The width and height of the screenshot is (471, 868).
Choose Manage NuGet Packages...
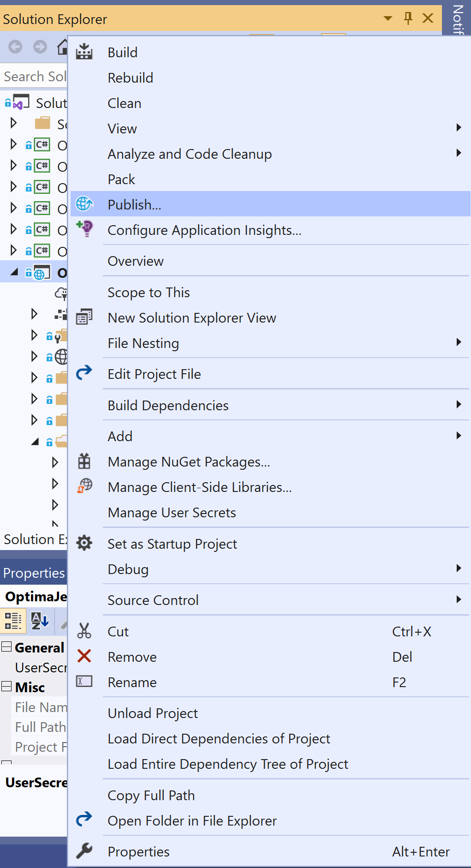pos(270,461)
